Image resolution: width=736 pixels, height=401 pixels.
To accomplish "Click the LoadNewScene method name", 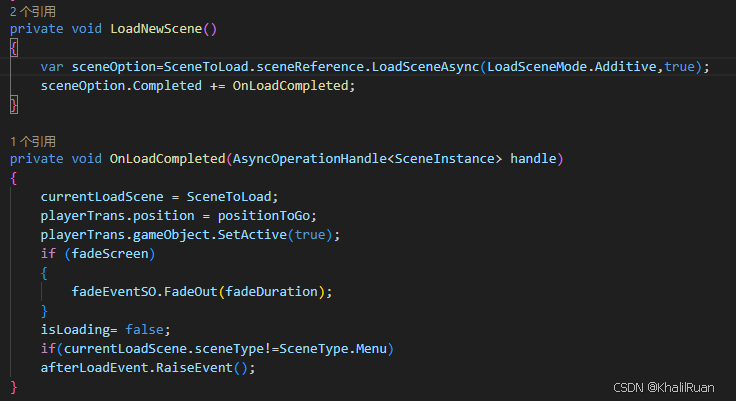I will 156,29.
